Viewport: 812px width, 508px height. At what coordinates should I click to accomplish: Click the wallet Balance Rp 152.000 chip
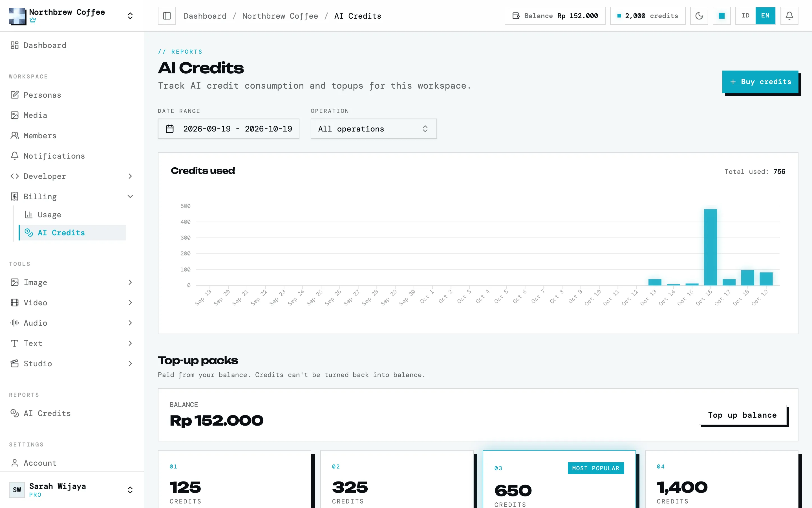(x=555, y=16)
